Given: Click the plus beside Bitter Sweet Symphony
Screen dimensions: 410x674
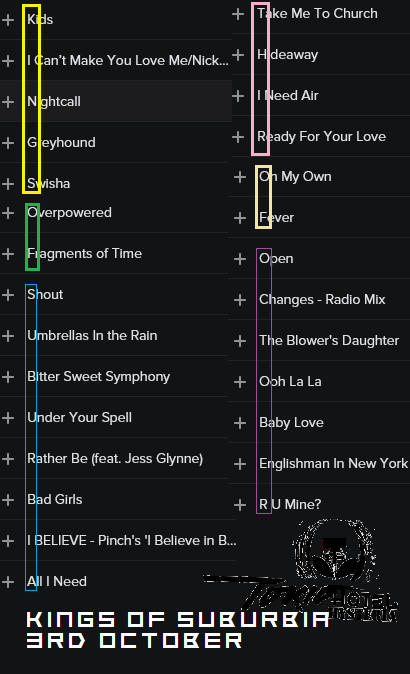Looking at the screenshot, I should pos(8,377).
